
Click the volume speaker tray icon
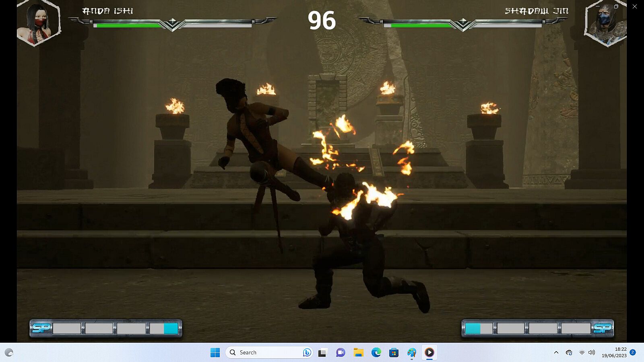click(x=591, y=352)
